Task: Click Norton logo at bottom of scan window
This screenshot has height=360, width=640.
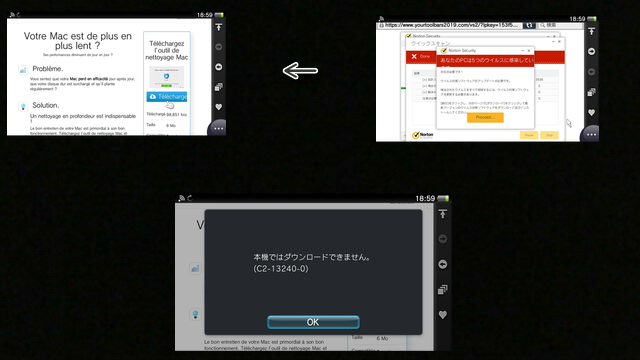Action: [x=422, y=135]
